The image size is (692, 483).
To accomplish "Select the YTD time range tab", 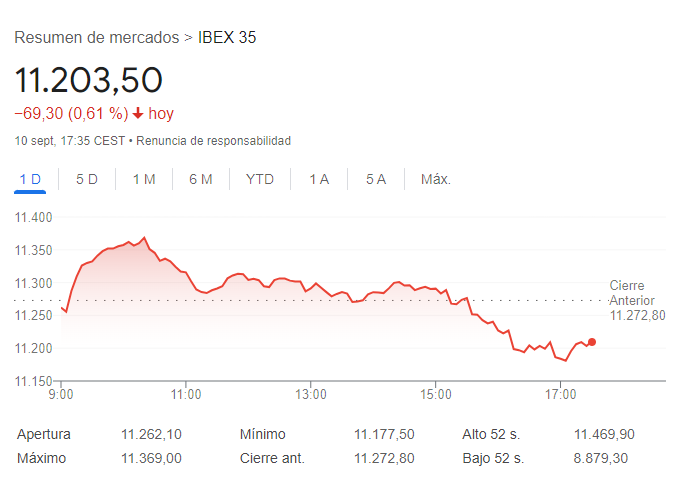I will click(x=260, y=179).
